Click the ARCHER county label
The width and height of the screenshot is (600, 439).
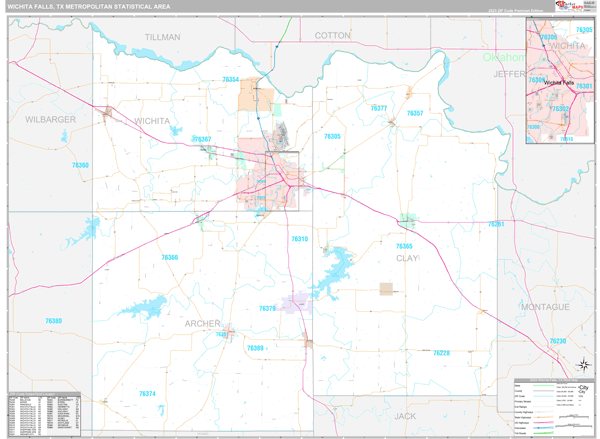[x=201, y=323]
